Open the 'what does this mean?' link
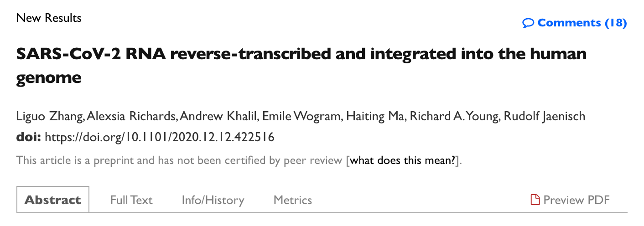644x226 pixels. (x=404, y=160)
